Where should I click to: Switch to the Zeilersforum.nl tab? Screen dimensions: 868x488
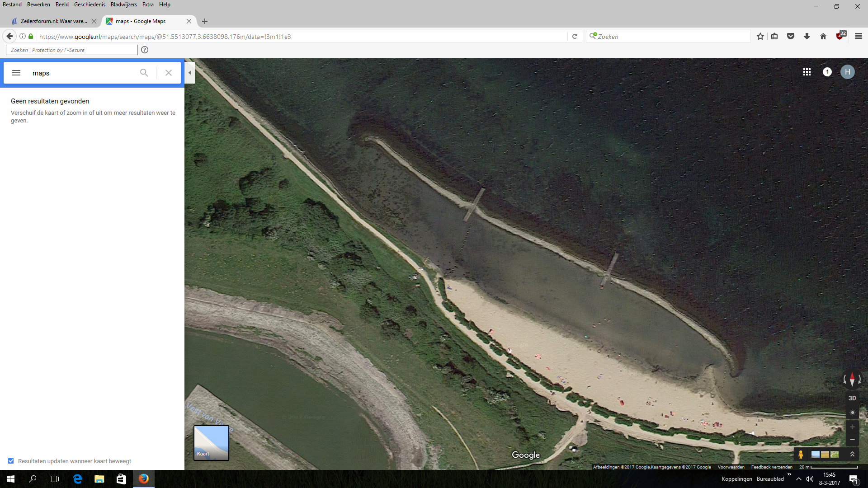point(54,21)
